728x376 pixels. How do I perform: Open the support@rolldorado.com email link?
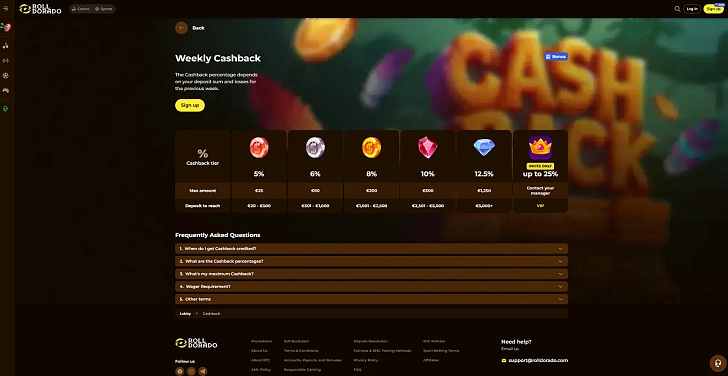coord(538,360)
